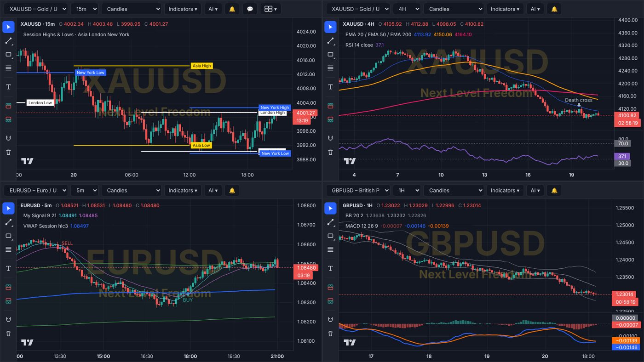
Task: Toggle magnet mode in XAUUSD 15m chart
Action: 8,138
